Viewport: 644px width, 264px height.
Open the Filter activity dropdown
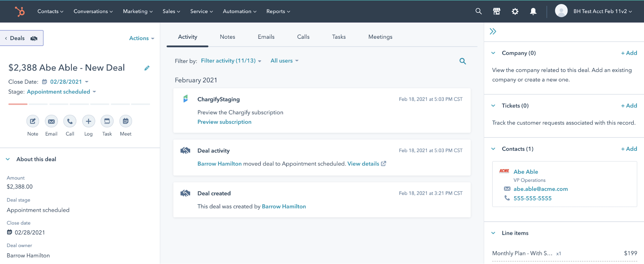click(231, 61)
